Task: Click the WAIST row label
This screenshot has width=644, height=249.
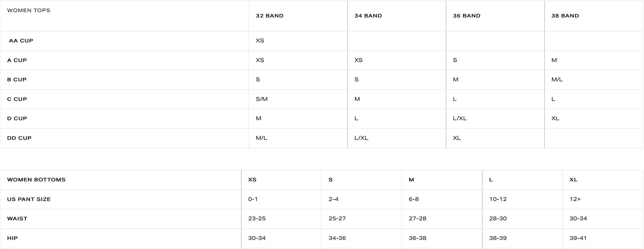Action: 17,219
